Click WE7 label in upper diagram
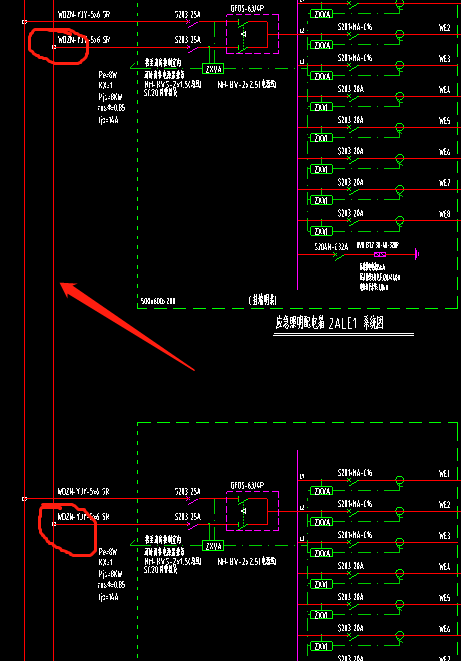461x661 pixels. [444, 183]
